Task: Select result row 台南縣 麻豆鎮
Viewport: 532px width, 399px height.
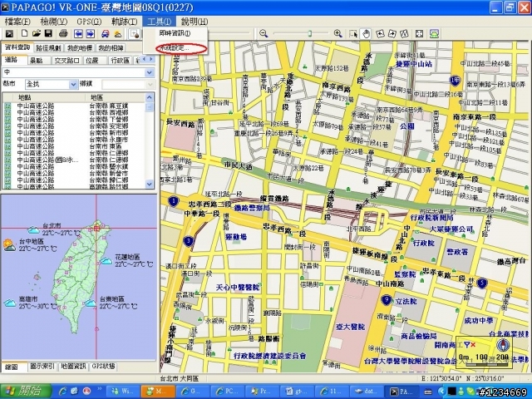Action: coord(74,106)
